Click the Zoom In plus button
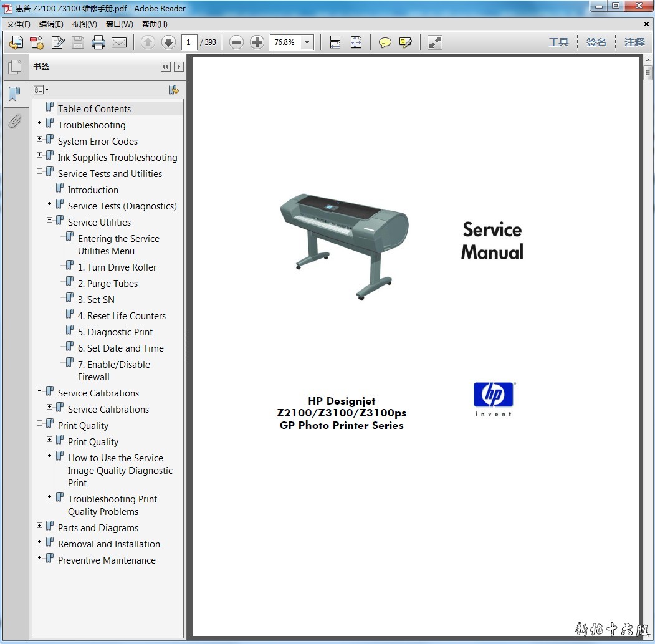The height and width of the screenshot is (644, 655). click(257, 42)
